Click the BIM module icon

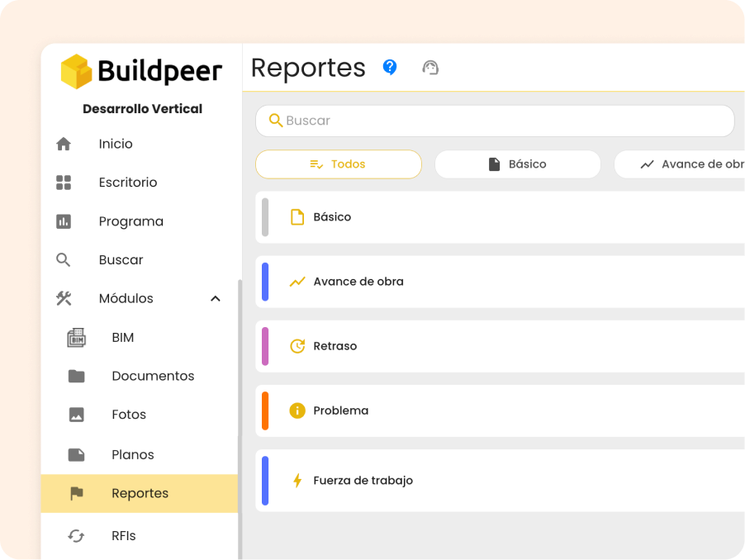(x=76, y=337)
